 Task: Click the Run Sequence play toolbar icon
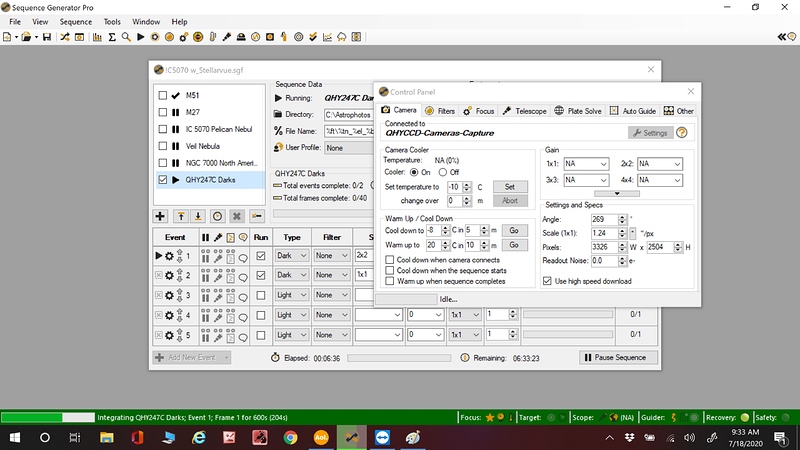(x=140, y=37)
